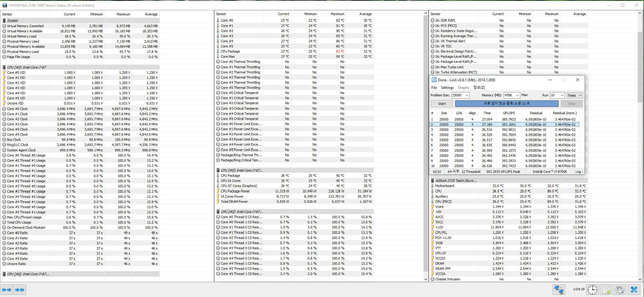Open the LinX File menu
The image size is (644, 297).
[x=434, y=88]
